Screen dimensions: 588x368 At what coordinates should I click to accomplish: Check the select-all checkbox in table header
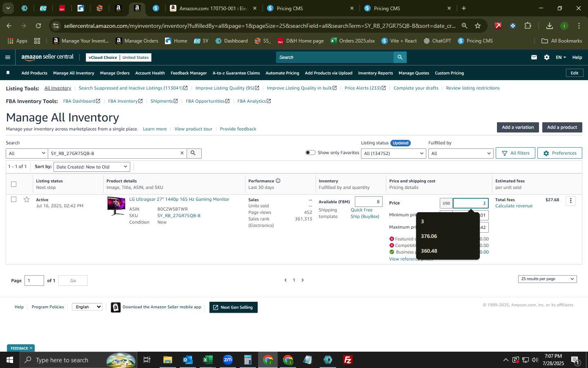click(13, 184)
